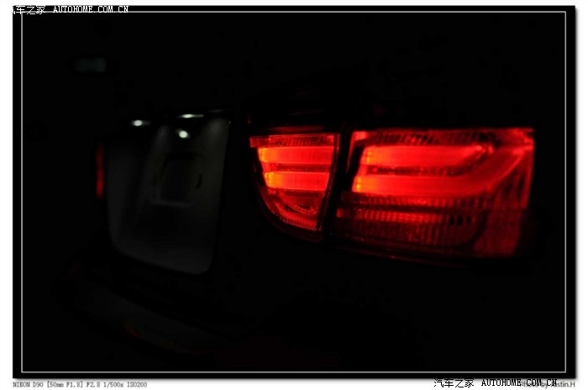Click the AUTOHOME.COM.CN watermark at bottom right
Viewport: 588px width, 390px height.
(518, 382)
